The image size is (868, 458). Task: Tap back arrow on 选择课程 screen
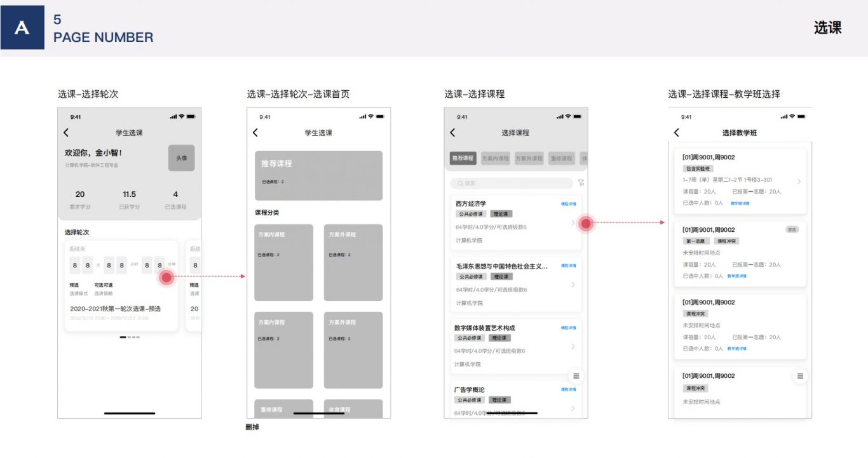[x=452, y=133]
